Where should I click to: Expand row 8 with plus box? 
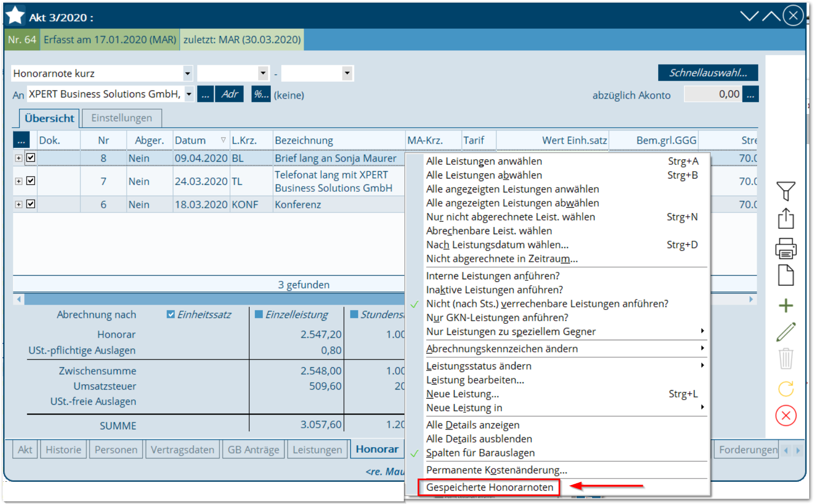click(x=19, y=158)
